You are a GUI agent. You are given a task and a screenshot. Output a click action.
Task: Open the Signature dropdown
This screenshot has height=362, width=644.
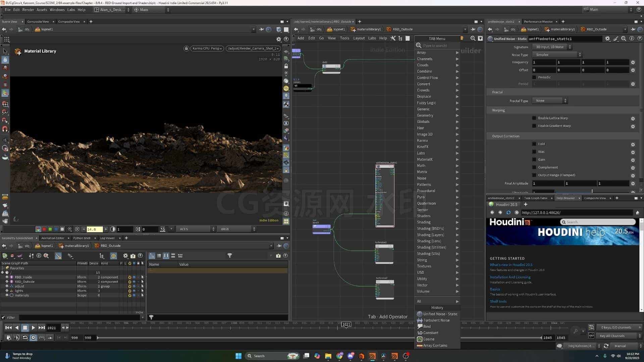click(x=552, y=47)
